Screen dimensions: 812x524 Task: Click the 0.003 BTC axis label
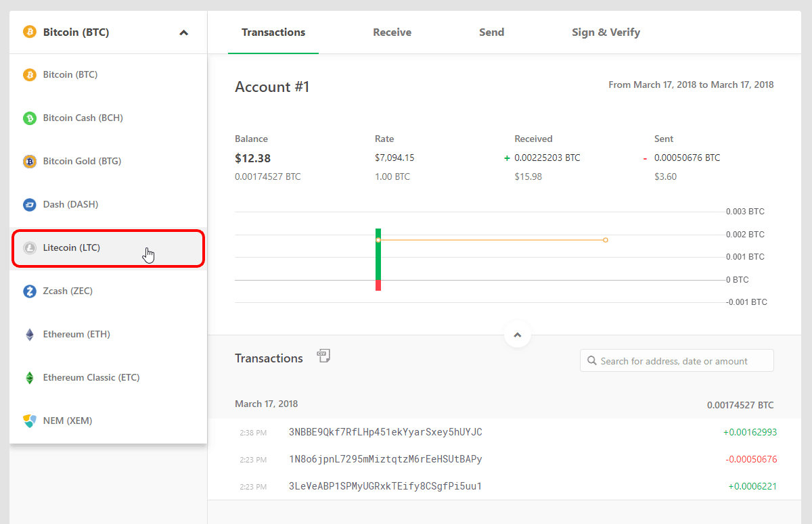(745, 212)
